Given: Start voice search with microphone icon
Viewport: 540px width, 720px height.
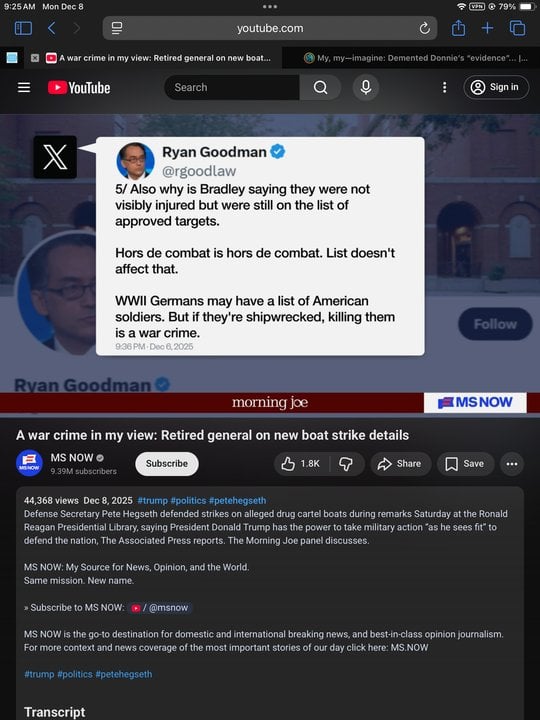Looking at the screenshot, I should 366,87.
